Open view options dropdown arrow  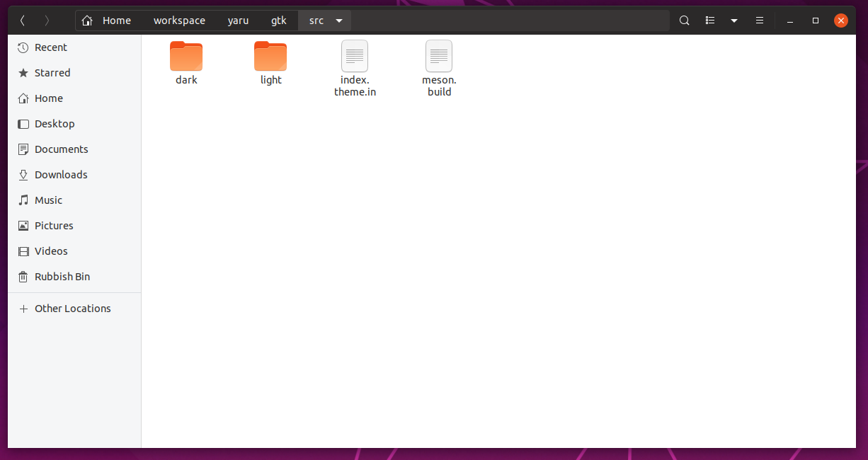(x=734, y=21)
